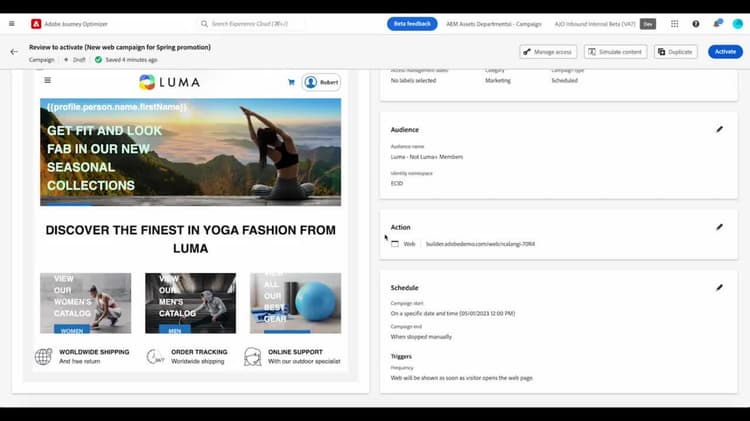The height and width of the screenshot is (421, 750).
Task: Click the Adobe Journey Optimizer logo
Action: click(36, 23)
